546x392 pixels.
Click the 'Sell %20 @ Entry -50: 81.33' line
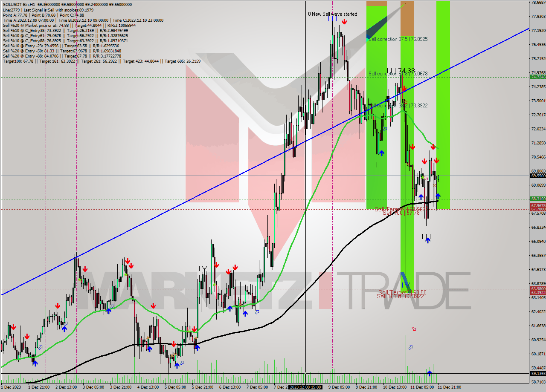pyautogui.click(x=61, y=51)
